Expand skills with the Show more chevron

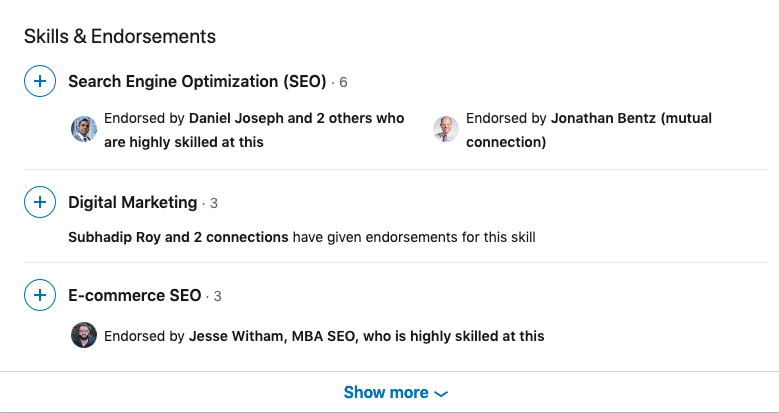coord(442,394)
